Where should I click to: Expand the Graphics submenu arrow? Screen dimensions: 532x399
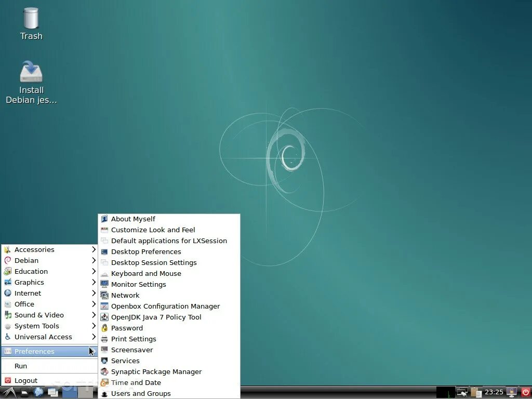coord(94,282)
